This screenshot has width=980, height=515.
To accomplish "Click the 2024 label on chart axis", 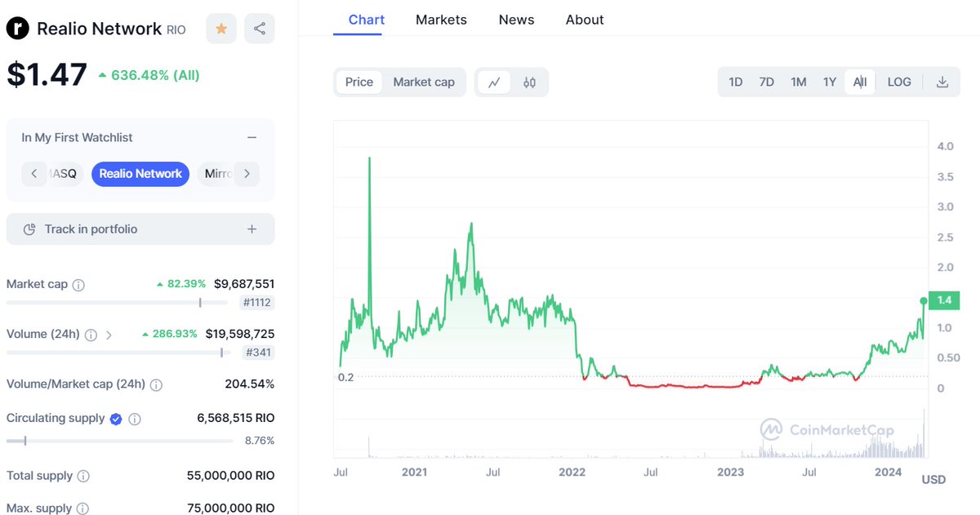I will (888, 473).
